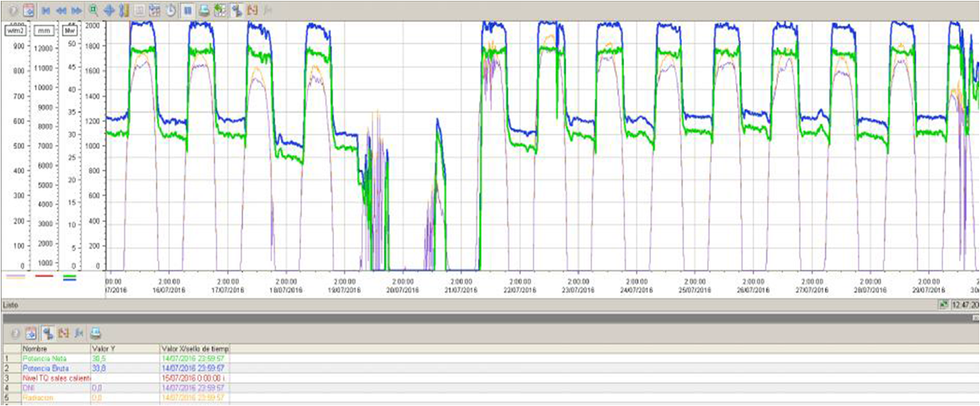
Task: Click the clock time-range icon in chart toolbar
Action: click(170, 11)
